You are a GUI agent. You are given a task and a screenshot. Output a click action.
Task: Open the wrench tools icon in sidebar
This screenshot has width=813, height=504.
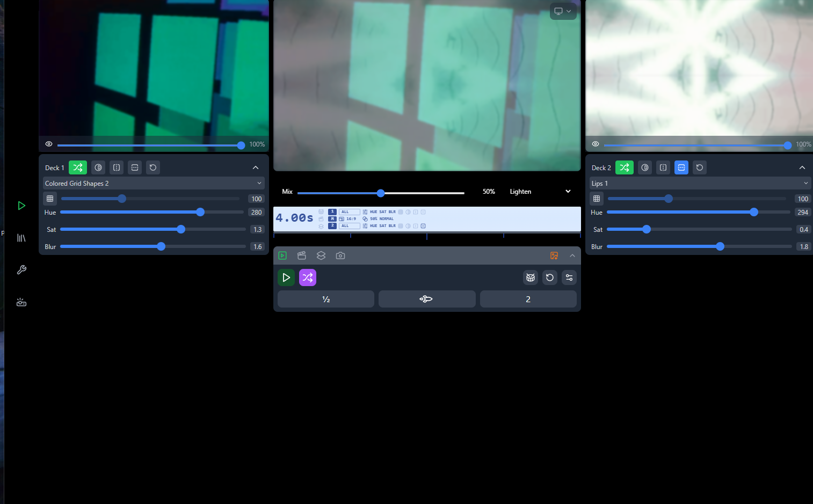pyautogui.click(x=21, y=270)
